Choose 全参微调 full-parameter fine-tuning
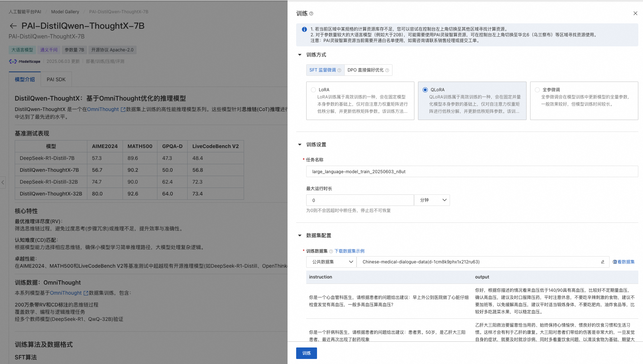This screenshot has width=643, height=364. 537,89
